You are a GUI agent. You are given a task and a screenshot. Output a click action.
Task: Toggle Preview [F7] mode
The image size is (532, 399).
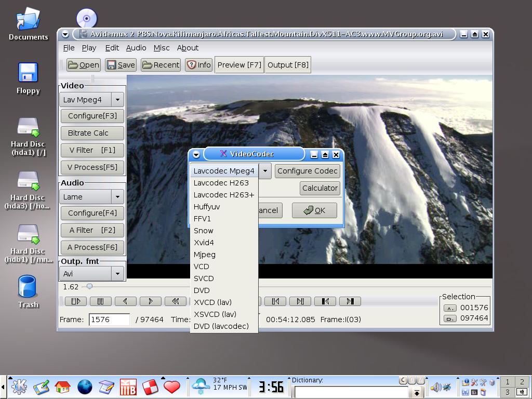[239, 65]
